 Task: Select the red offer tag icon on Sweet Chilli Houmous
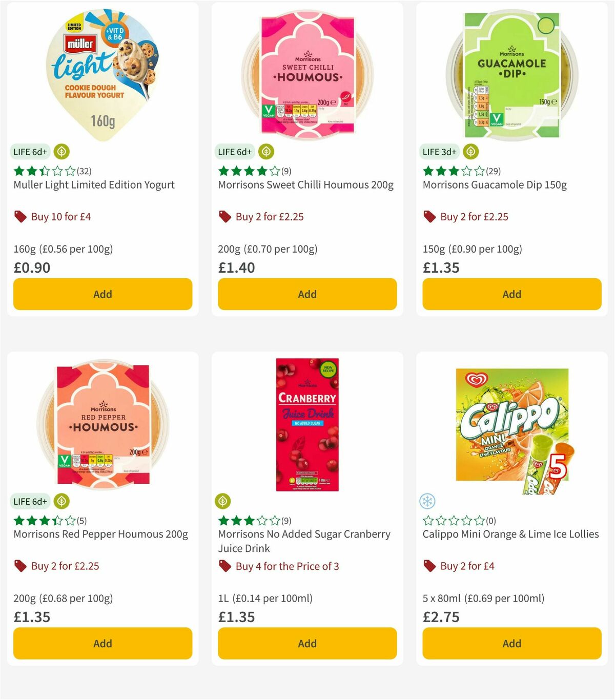point(224,216)
